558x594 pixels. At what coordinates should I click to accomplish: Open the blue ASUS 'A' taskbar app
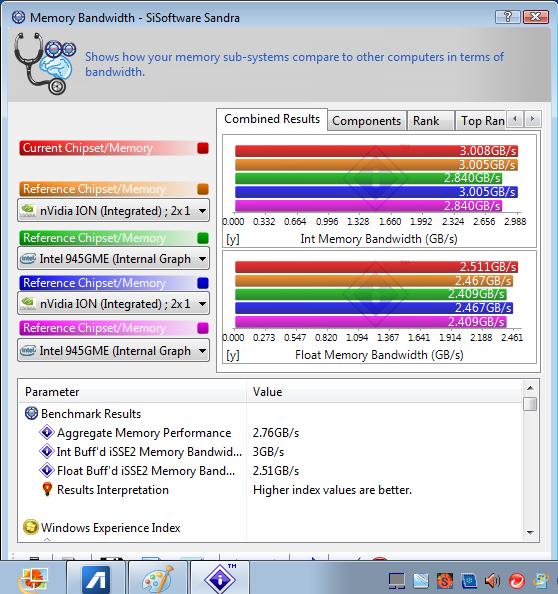point(96,579)
